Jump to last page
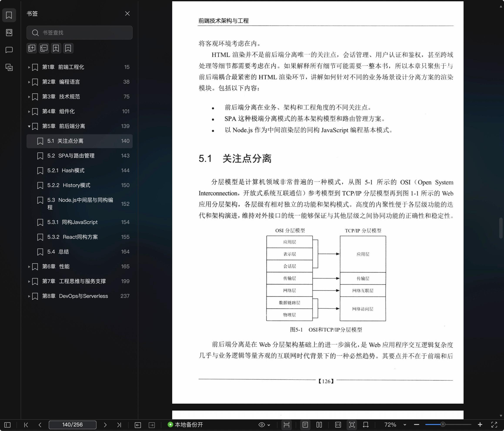504x431 pixels. point(119,425)
